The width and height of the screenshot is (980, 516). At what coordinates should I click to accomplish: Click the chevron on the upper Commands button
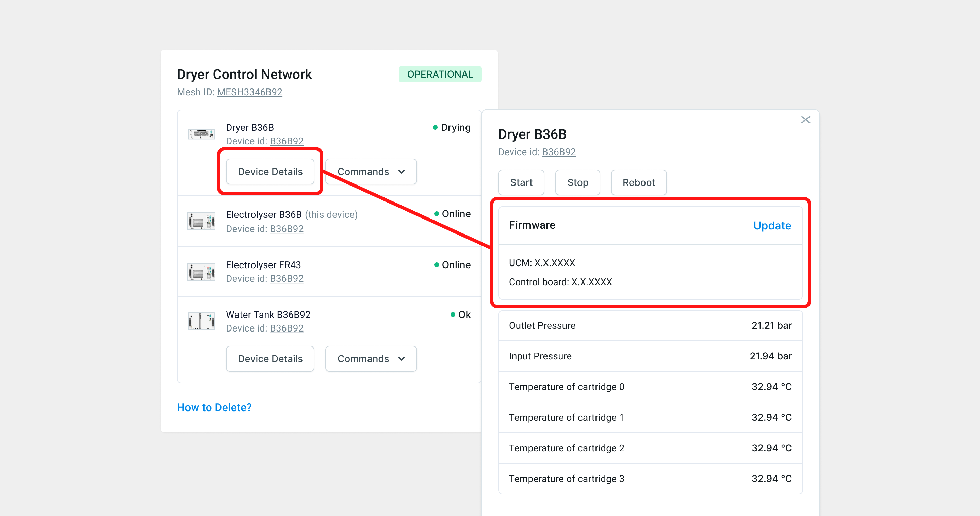tap(402, 171)
